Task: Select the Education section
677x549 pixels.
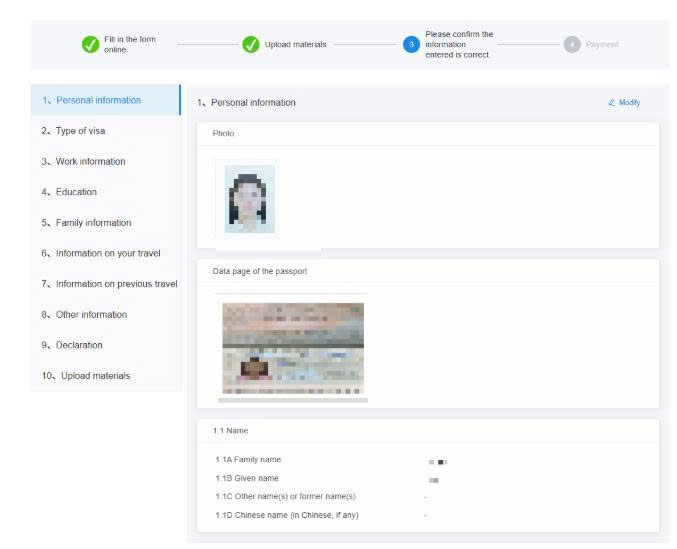Action: point(106,192)
